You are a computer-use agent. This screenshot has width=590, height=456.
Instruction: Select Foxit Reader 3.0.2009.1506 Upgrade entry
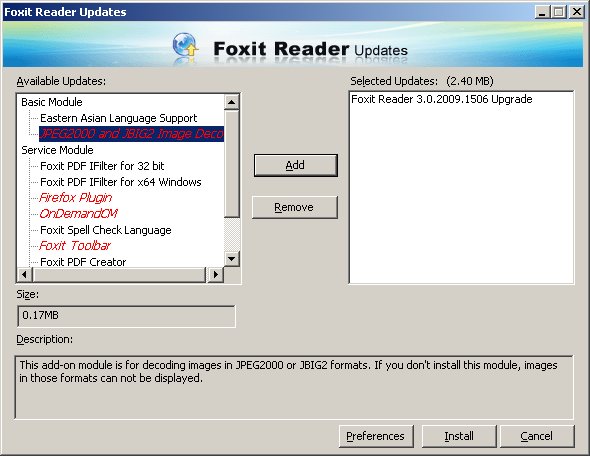coord(442,99)
